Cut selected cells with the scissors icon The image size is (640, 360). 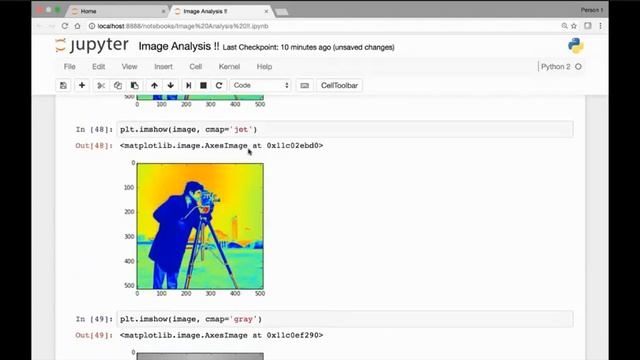pos(101,85)
